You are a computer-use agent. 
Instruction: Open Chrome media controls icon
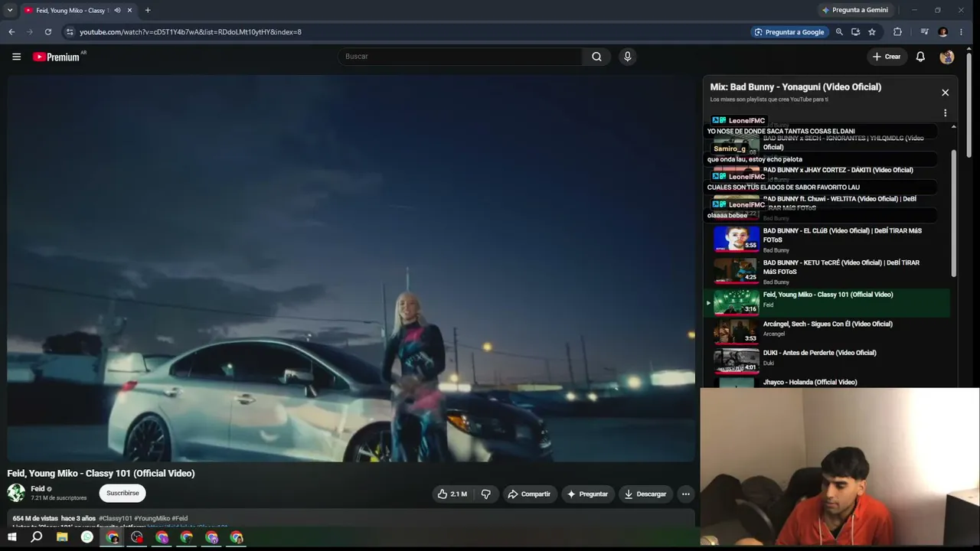(924, 32)
